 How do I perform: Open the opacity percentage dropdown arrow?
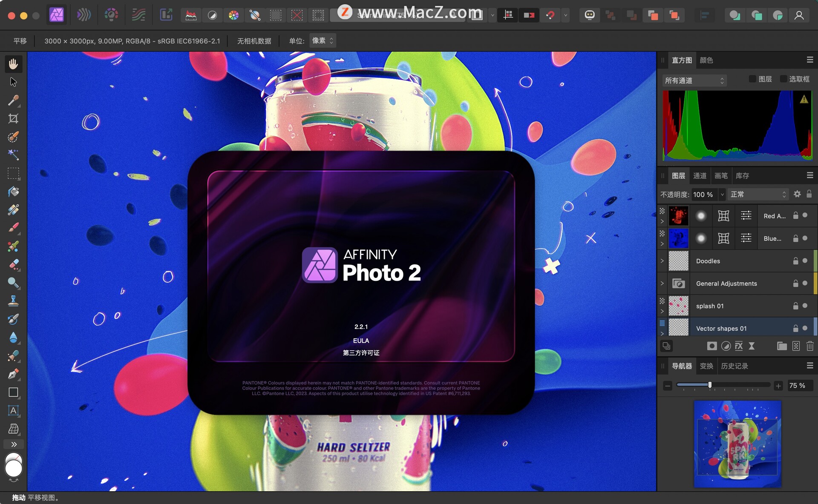(x=722, y=195)
